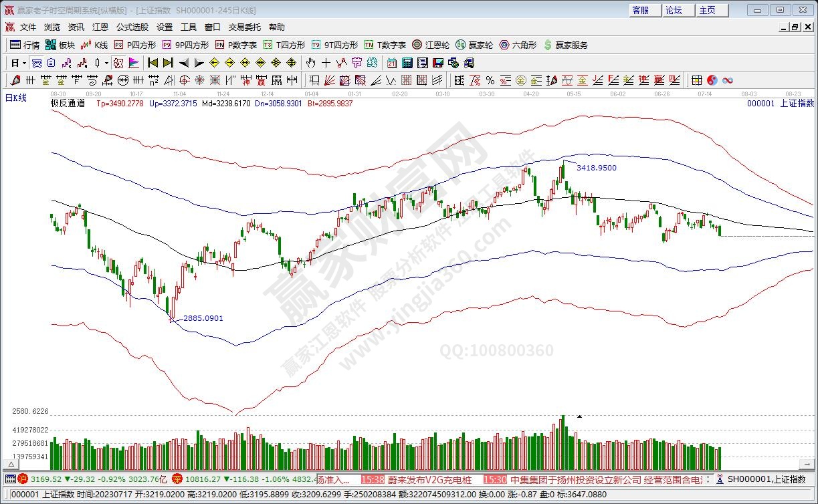
Task: Click the 3418.9500 high price label
Action: point(596,168)
